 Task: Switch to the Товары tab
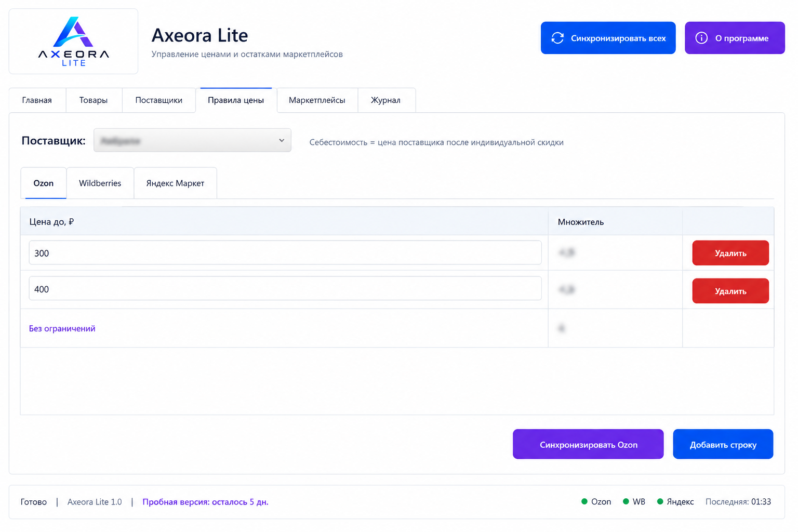94,100
